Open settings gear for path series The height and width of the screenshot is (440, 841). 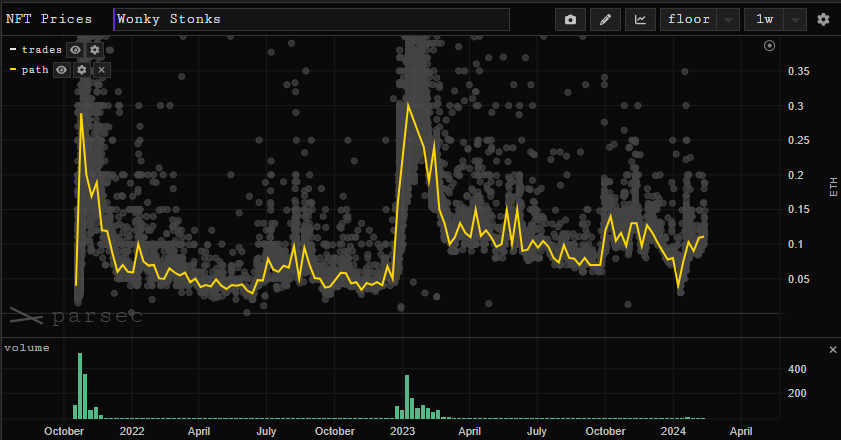82,70
